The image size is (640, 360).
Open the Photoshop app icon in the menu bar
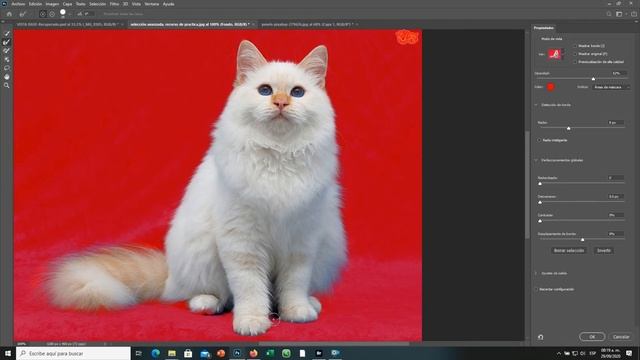pos(4,4)
